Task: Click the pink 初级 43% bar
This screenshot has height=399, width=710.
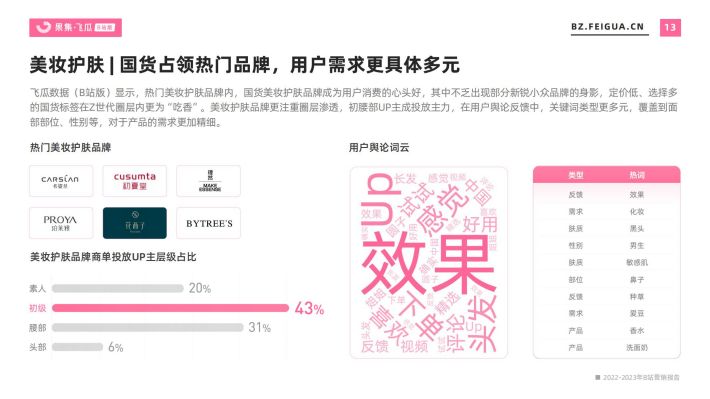Action: click(170, 308)
